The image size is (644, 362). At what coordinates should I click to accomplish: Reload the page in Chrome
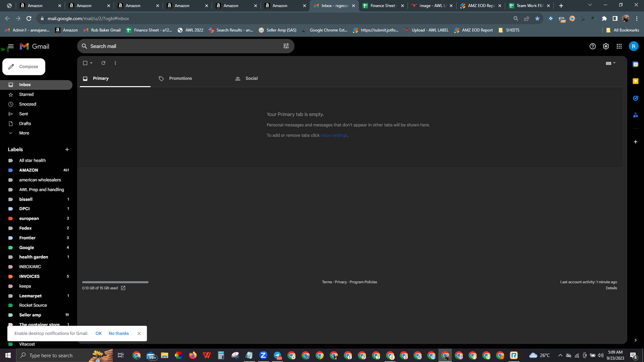click(x=29, y=18)
